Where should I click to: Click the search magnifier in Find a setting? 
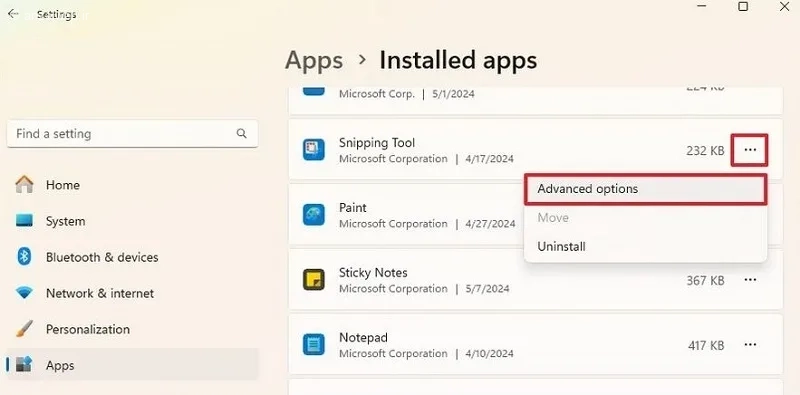pyautogui.click(x=241, y=134)
